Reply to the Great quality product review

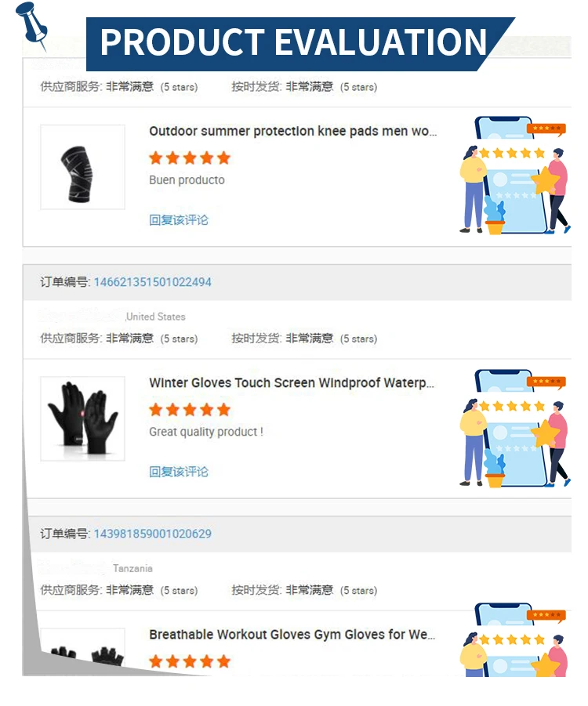(x=179, y=472)
